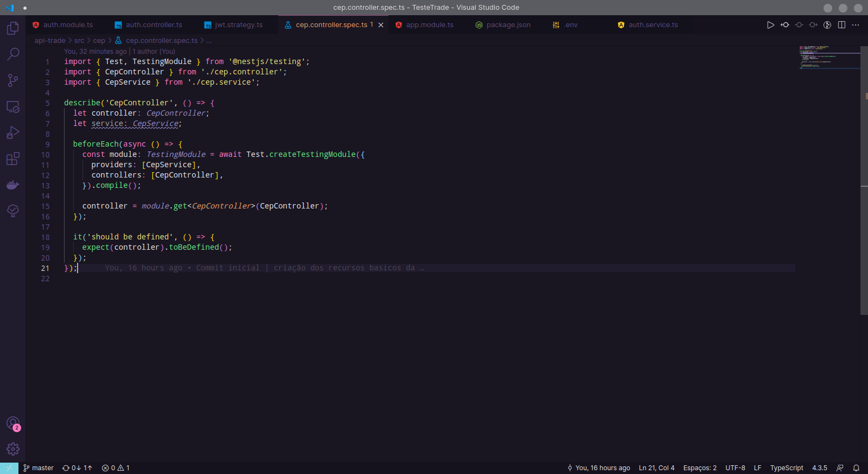Click TypeScript version 4.3.5 in status bar

[820, 468]
